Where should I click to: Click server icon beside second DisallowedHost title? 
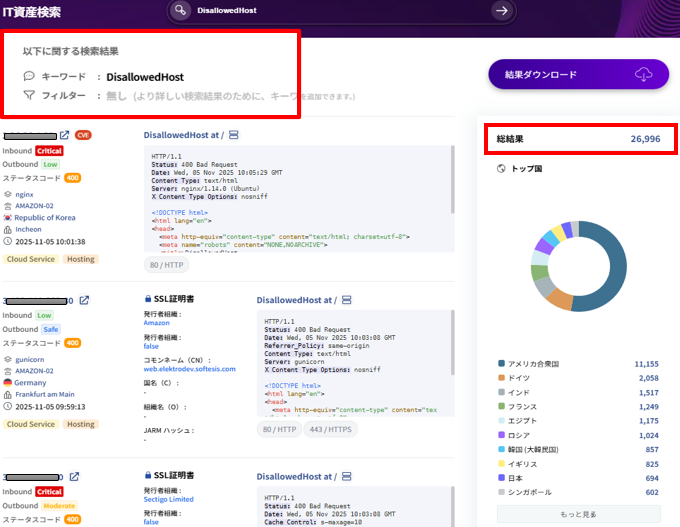tap(347, 299)
